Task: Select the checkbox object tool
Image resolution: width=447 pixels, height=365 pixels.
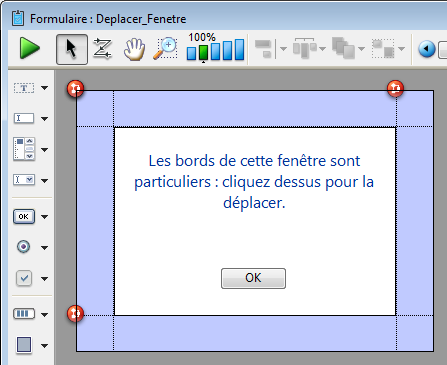Action: point(24,278)
